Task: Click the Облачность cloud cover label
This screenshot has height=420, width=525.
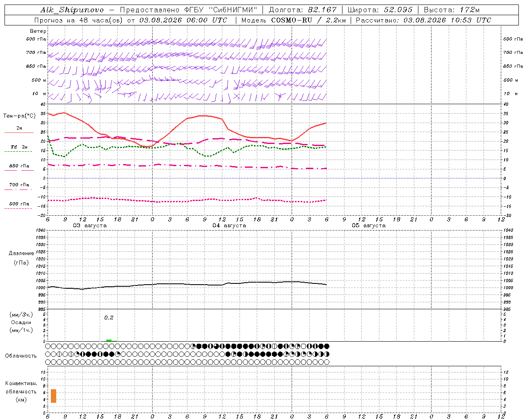Action: 21,356
